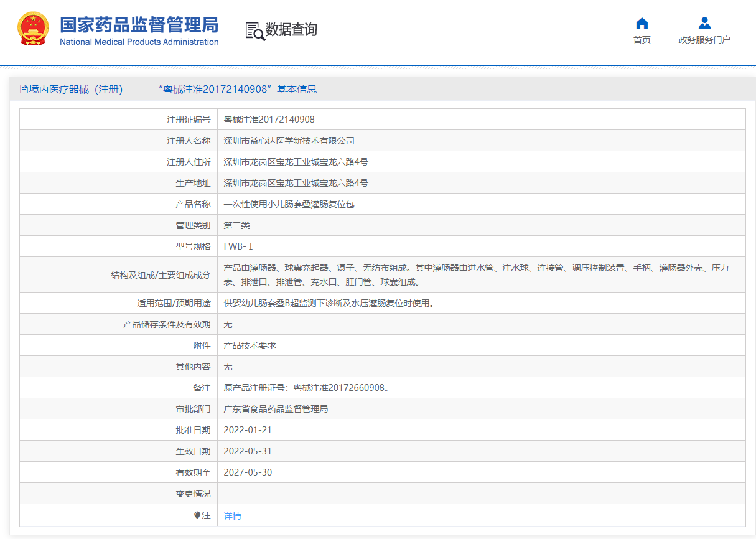This screenshot has height=539, width=756.
Task: Open the 政务服务门户 text link
Action: 704,40
